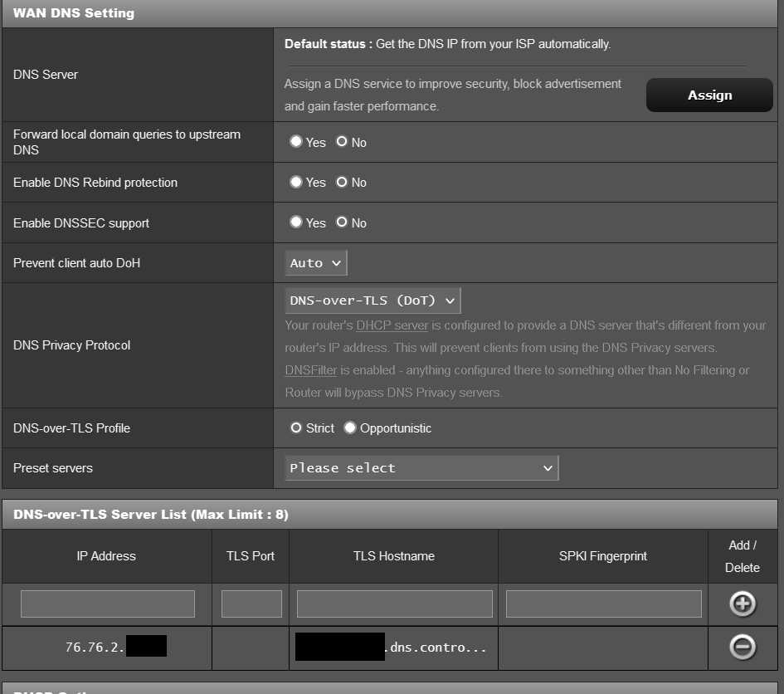Enable DNSSEC support
This screenshot has width=784, height=694.
(296, 222)
